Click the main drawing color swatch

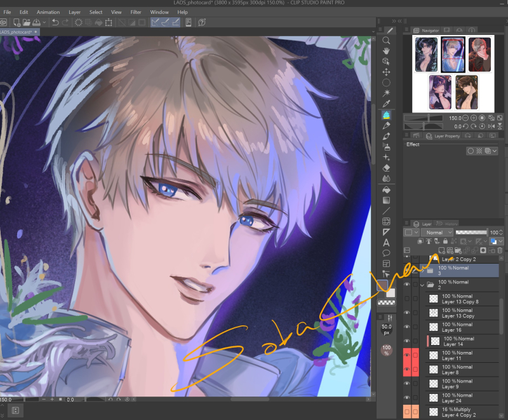coord(383,285)
